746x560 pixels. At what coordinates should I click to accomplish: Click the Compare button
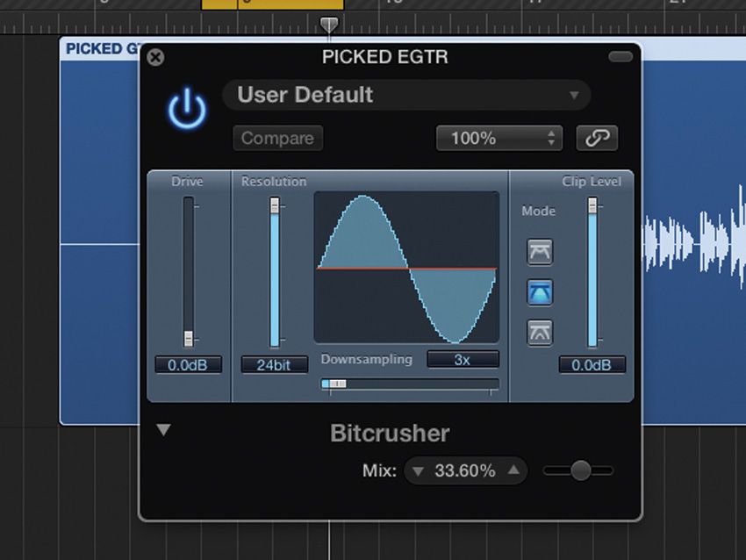(277, 138)
